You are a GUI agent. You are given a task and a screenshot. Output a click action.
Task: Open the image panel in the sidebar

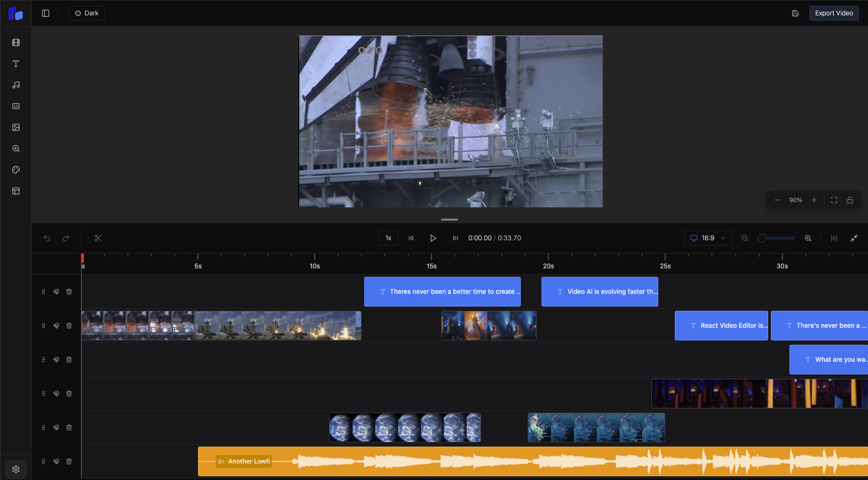click(16, 127)
